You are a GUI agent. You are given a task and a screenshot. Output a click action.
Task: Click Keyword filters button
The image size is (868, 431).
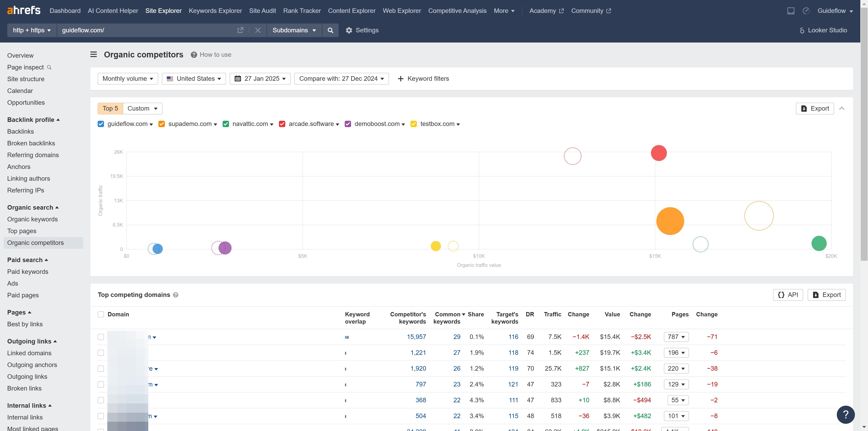[x=423, y=78]
